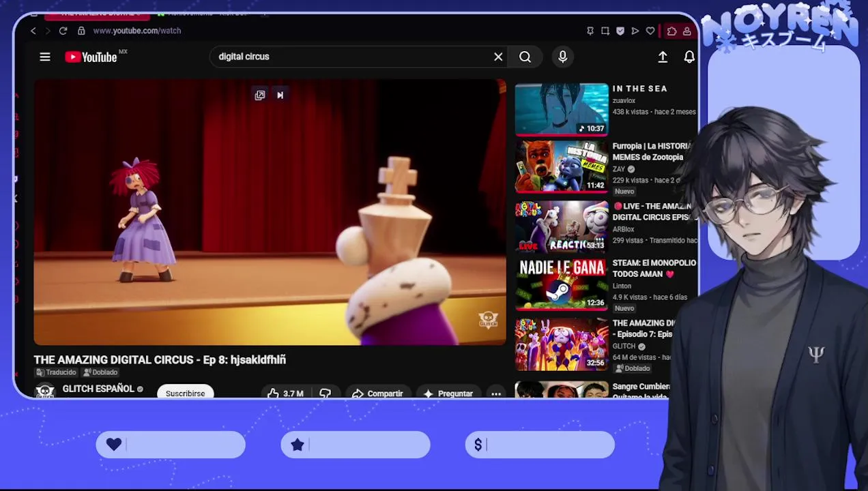Start voice search with microphone
This screenshot has width=868, height=491.
click(562, 57)
